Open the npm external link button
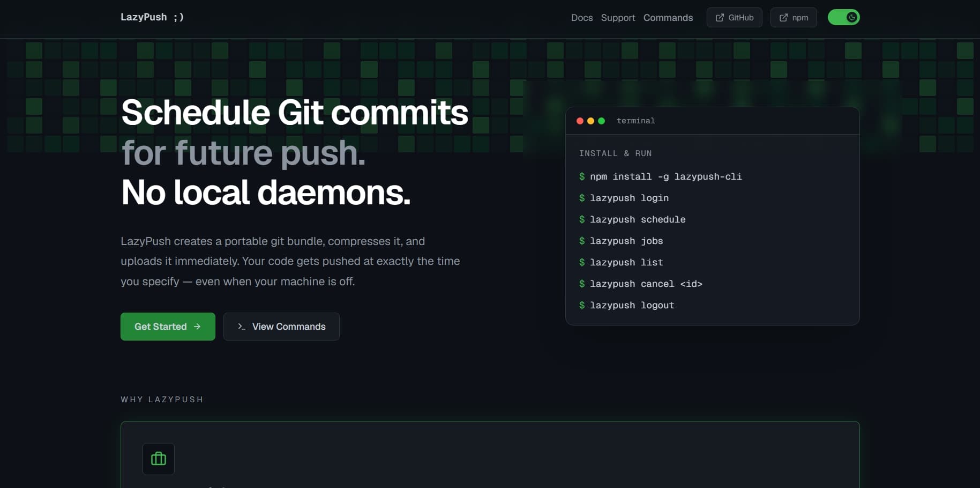 [x=794, y=18]
